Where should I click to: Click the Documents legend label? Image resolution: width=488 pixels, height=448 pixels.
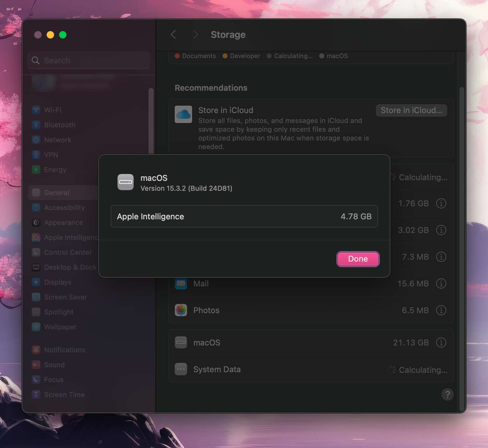click(x=199, y=56)
